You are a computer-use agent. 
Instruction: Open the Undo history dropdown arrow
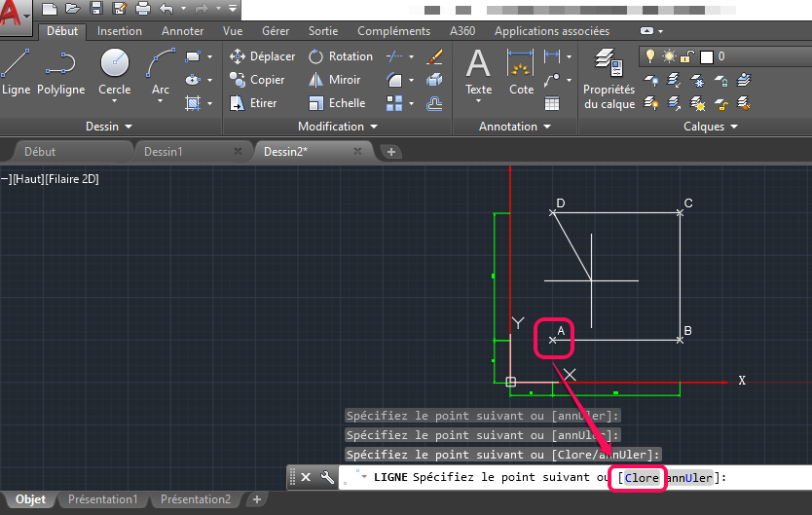coord(183,9)
